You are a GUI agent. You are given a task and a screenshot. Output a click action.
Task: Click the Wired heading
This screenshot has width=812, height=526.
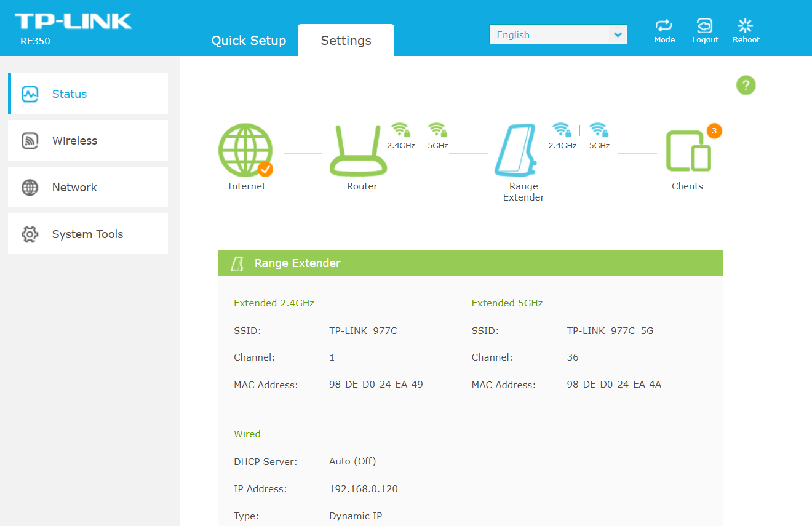[247, 434]
